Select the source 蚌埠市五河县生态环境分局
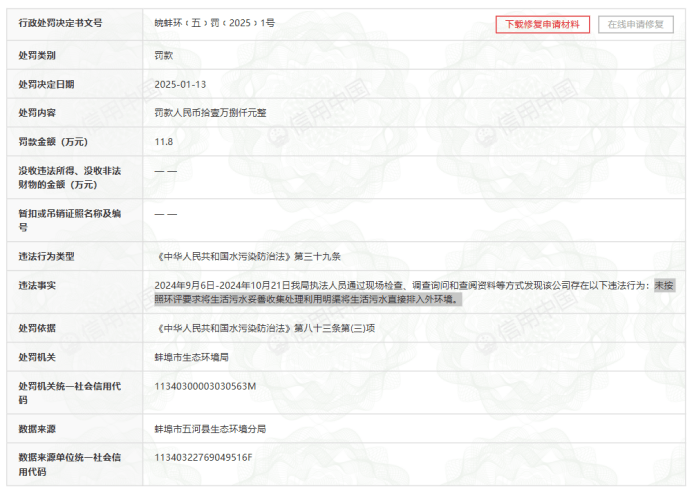692x499 pixels. [210, 429]
